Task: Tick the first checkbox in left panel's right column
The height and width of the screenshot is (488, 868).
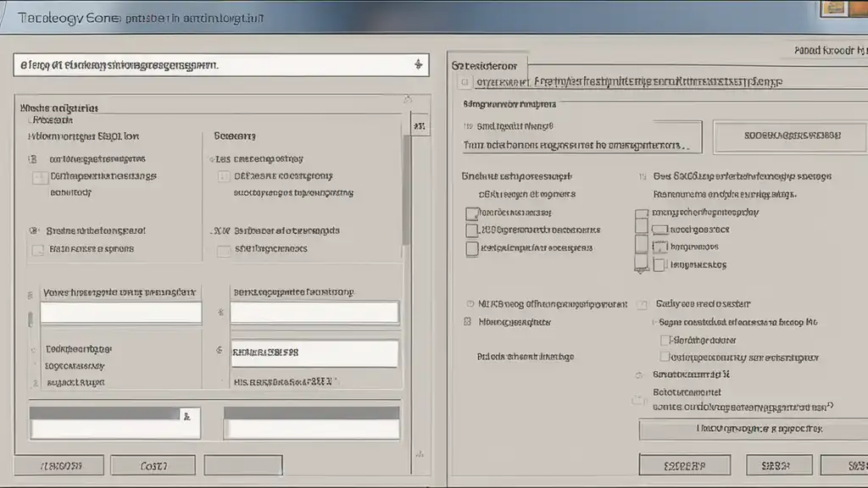Action: (x=224, y=176)
